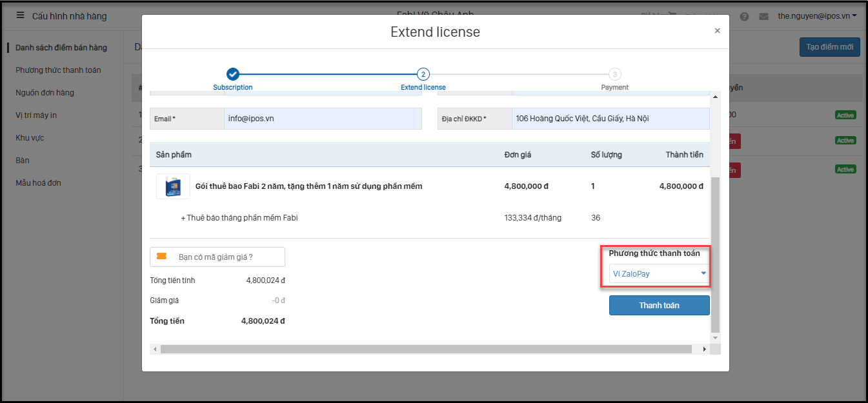
Task: Open Nguồn đơn hàng sidebar item
Action: pos(45,93)
